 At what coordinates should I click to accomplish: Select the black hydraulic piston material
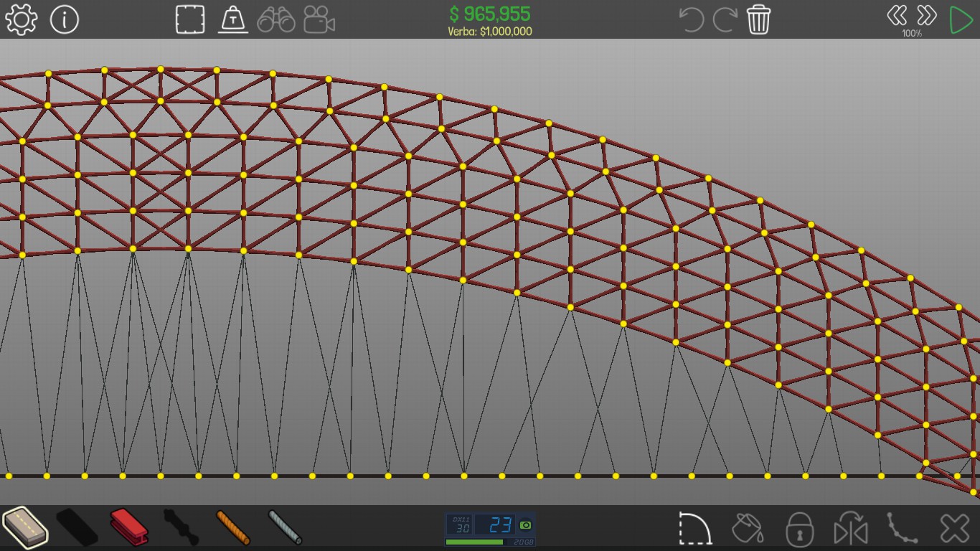tap(181, 527)
